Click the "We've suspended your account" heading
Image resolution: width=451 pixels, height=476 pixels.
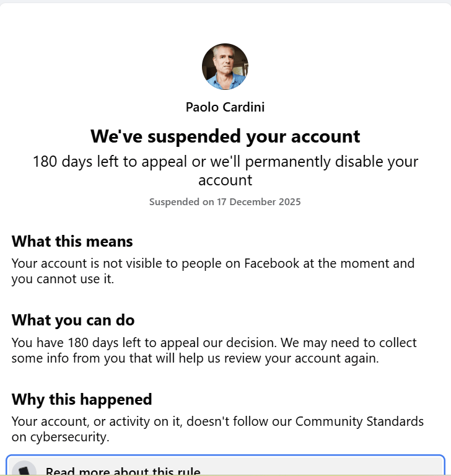(225, 136)
